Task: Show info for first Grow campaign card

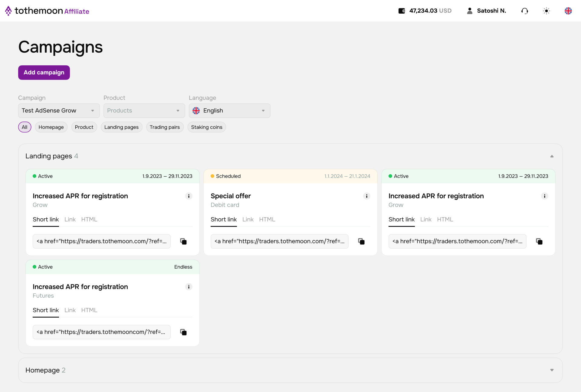Action: tap(189, 196)
